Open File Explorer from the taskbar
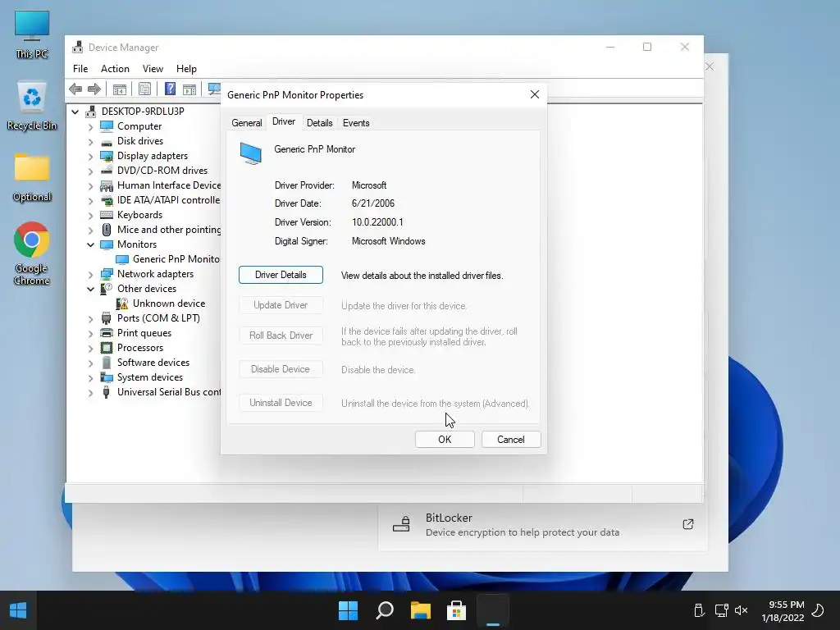This screenshot has height=630, width=840. [x=421, y=610]
